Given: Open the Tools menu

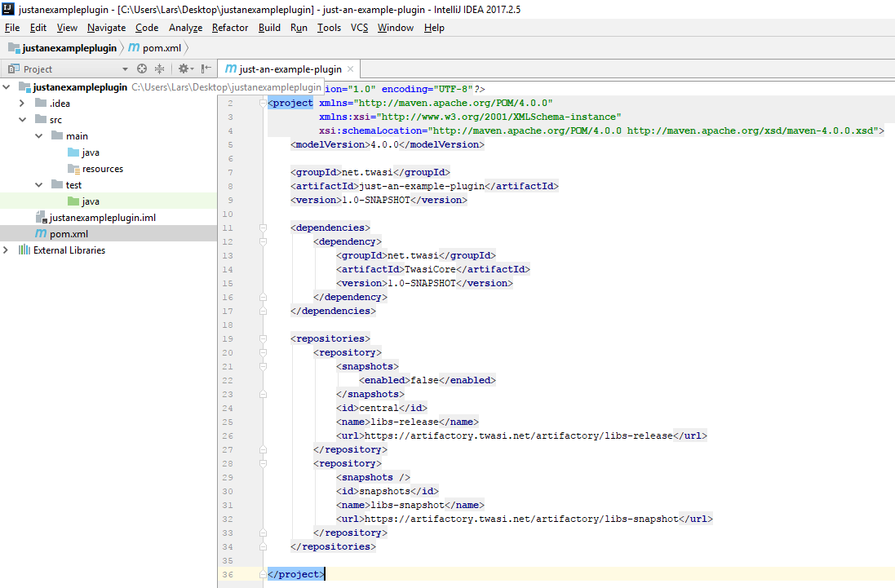Looking at the screenshot, I should 329,28.
